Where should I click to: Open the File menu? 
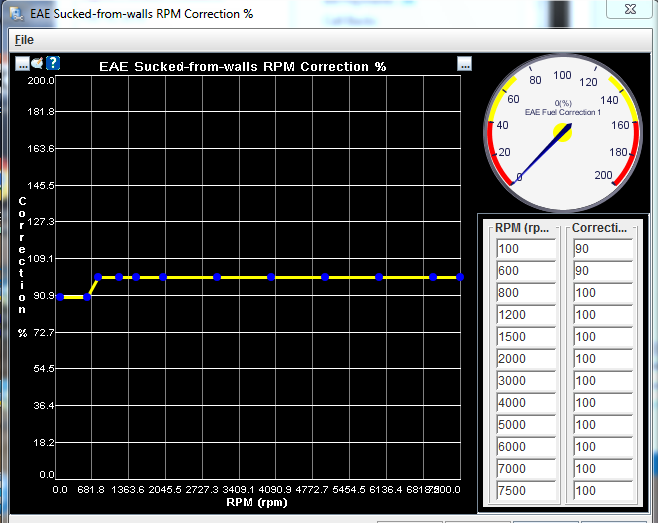coord(24,39)
